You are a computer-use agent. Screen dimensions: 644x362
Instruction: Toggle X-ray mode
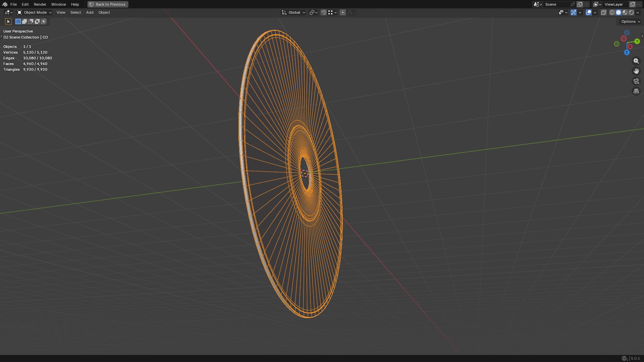pyautogui.click(x=603, y=12)
